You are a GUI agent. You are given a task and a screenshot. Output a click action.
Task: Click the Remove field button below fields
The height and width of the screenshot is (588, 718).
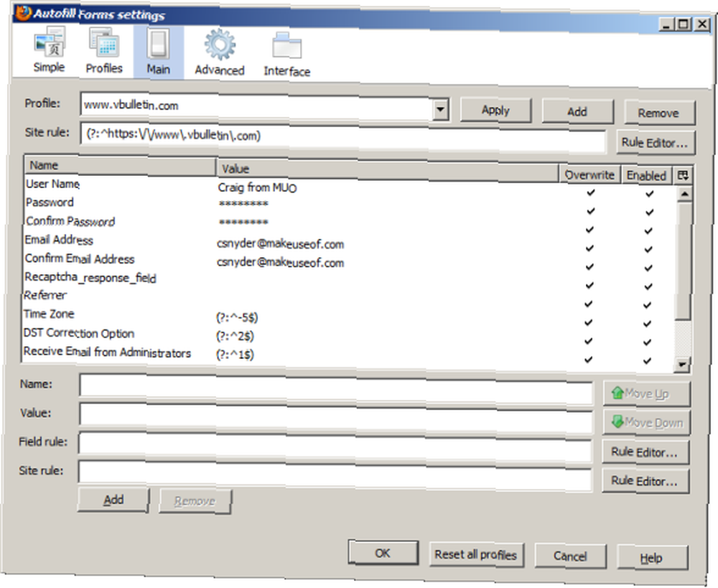point(195,501)
